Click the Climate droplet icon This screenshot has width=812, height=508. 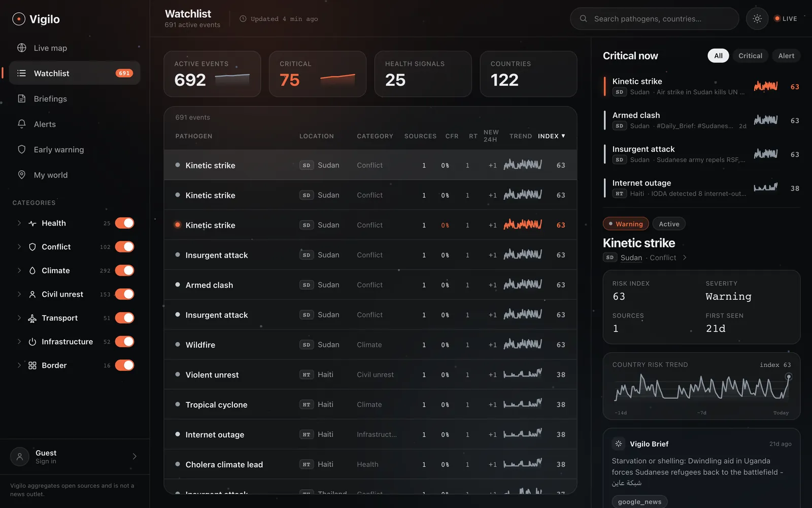[32, 271]
